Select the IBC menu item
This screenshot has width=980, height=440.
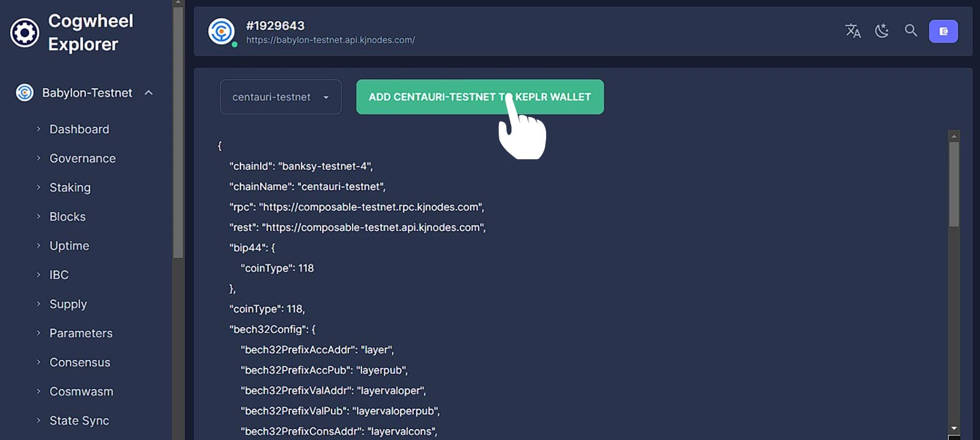(x=59, y=275)
